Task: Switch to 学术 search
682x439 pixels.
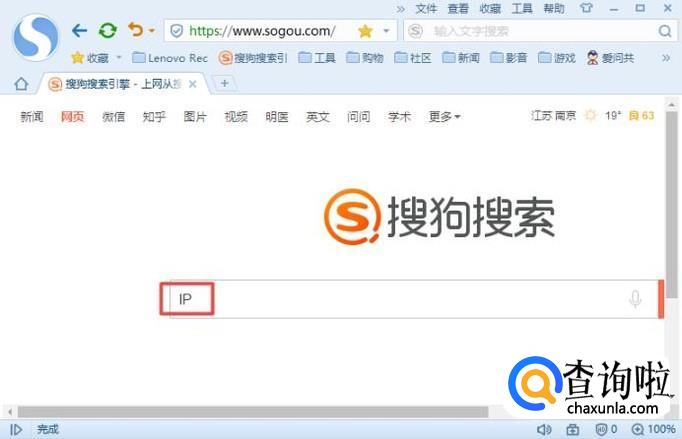Action: (x=399, y=116)
